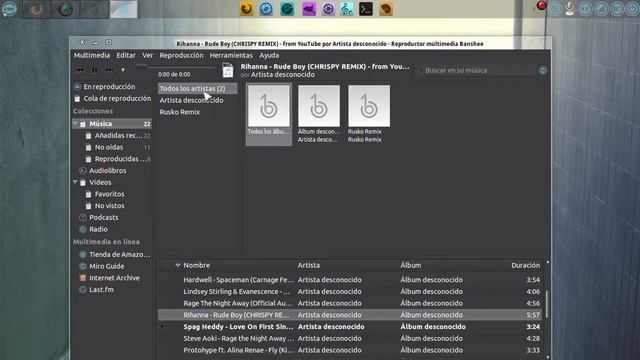Click the Audiolibros icon in sidebar
Viewport: 640px width, 360px height.
[x=83, y=171]
